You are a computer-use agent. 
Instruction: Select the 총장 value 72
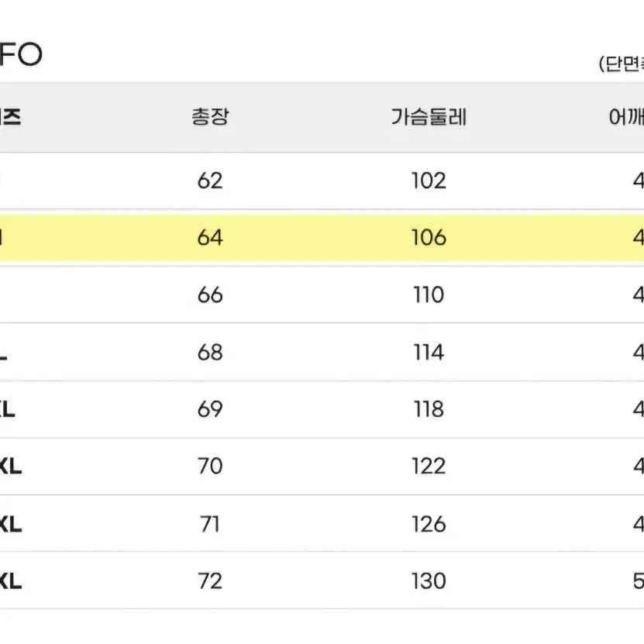[x=210, y=581]
